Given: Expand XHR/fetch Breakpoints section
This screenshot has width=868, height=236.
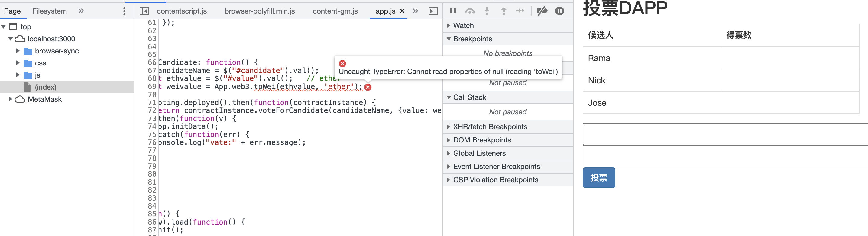Looking at the screenshot, I should coord(508,127).
